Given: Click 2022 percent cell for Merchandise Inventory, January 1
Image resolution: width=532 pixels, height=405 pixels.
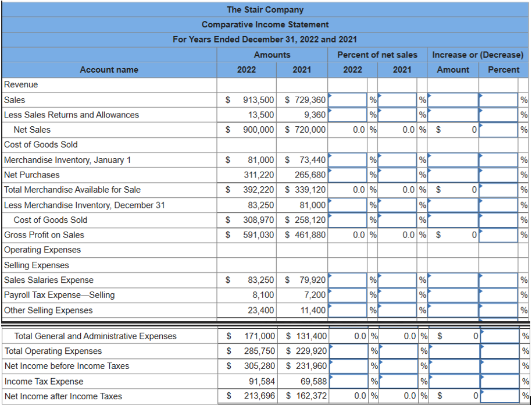Looking at the screenshot, I should tap(346, 159).
